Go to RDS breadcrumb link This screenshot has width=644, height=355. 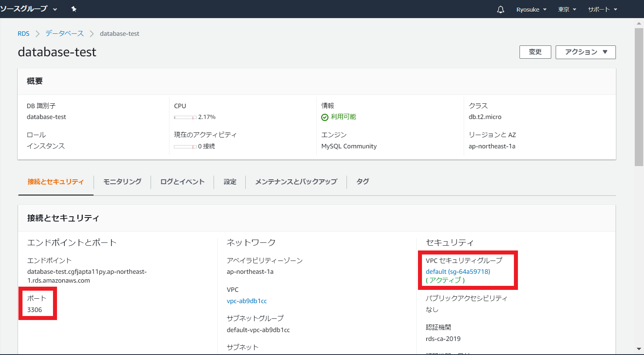pos(23,33)
